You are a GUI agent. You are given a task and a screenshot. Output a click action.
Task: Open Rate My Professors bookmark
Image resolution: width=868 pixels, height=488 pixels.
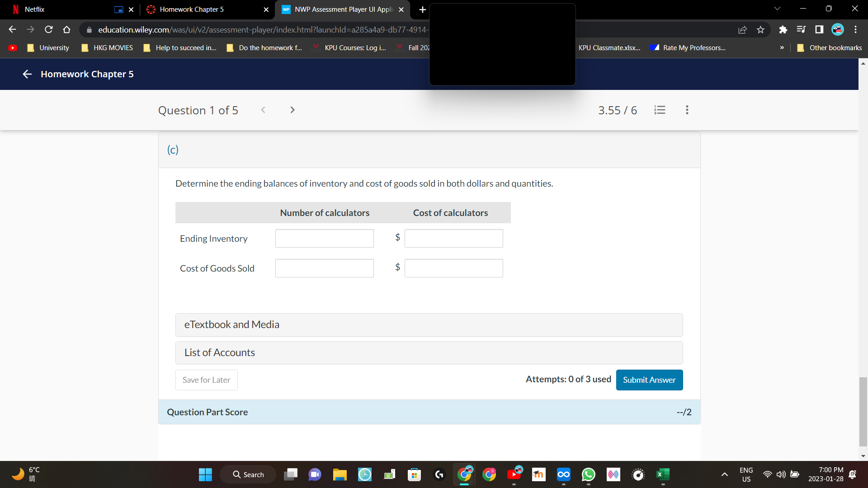click(x=693, y=47)
